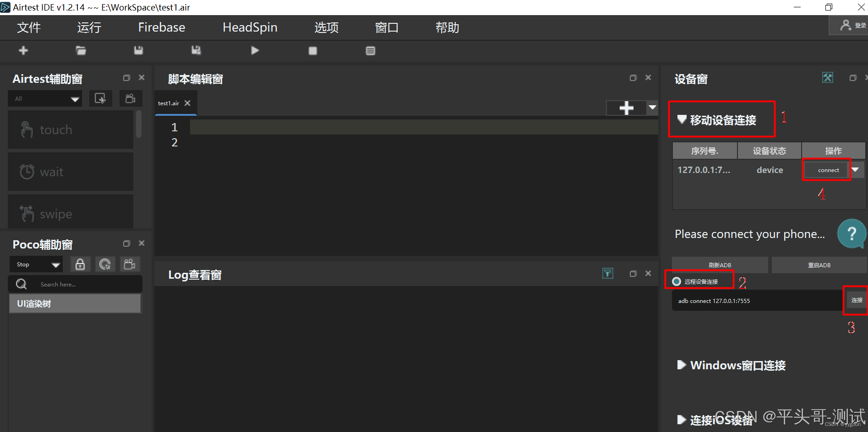Close the Airtest辅助窗 panel

(x=142, y=78)
